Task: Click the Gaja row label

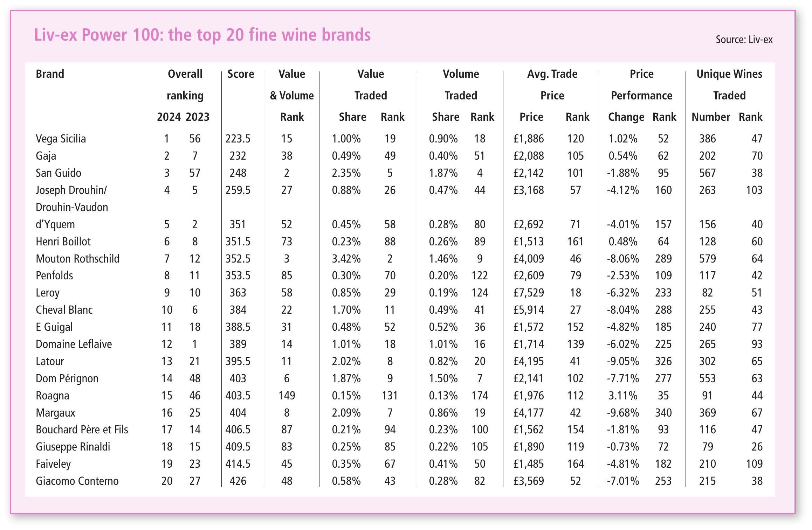Action: click(x=46, y=156)
